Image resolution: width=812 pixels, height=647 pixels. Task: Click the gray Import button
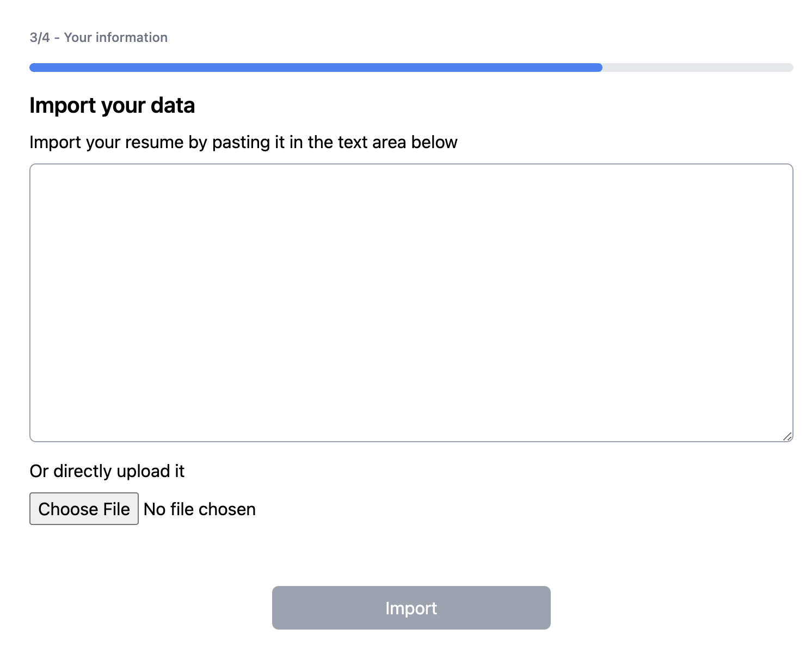point(411,608)
